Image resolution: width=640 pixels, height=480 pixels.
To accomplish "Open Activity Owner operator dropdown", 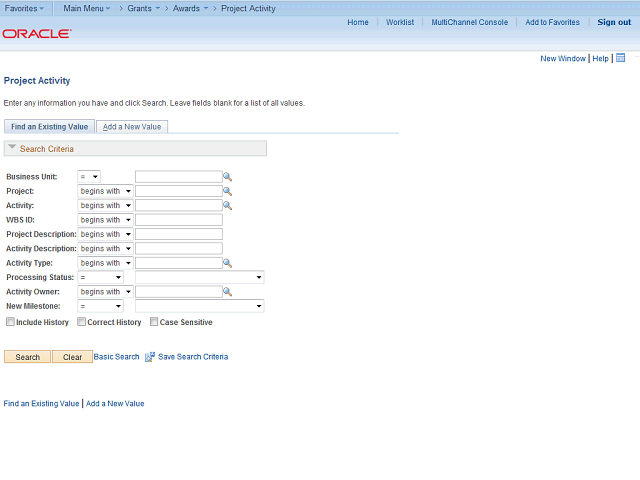I will (105, 292).
